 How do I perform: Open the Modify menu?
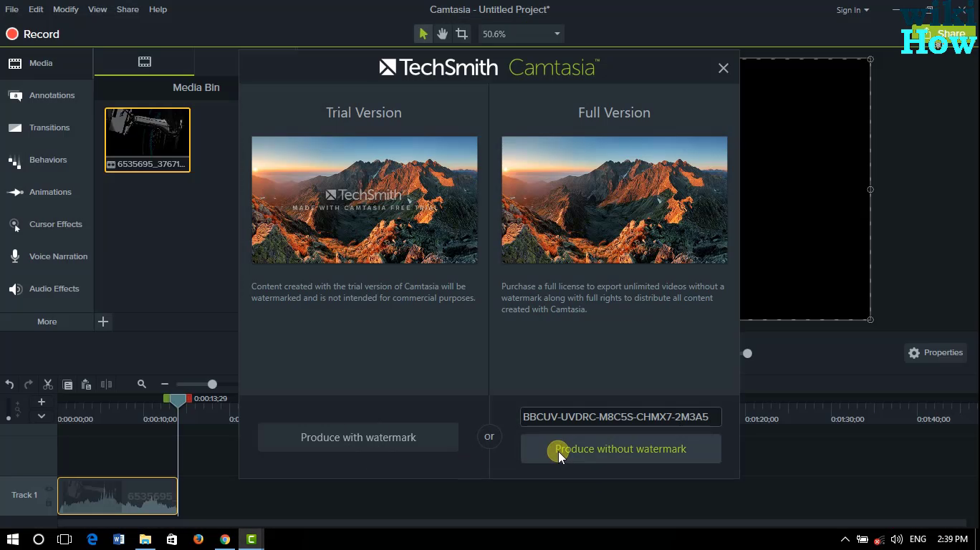[66, 9]
